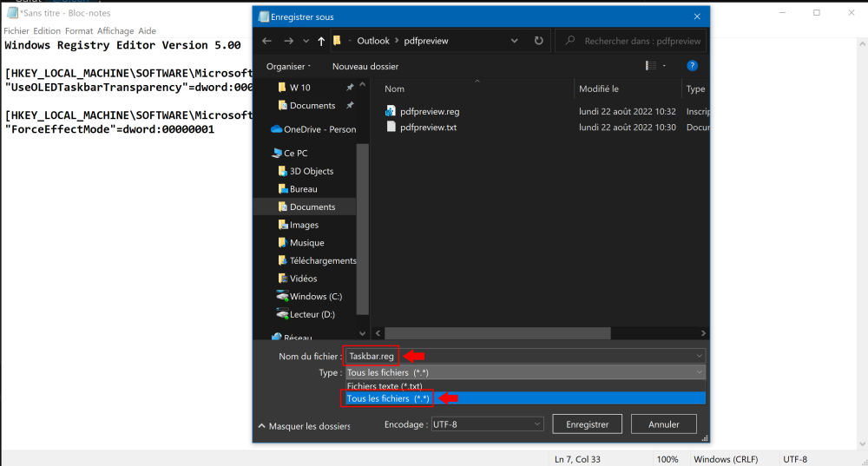868x466 pixels.
Task: Click the Windows Registry Editor Version line
Action: [122, 45]
